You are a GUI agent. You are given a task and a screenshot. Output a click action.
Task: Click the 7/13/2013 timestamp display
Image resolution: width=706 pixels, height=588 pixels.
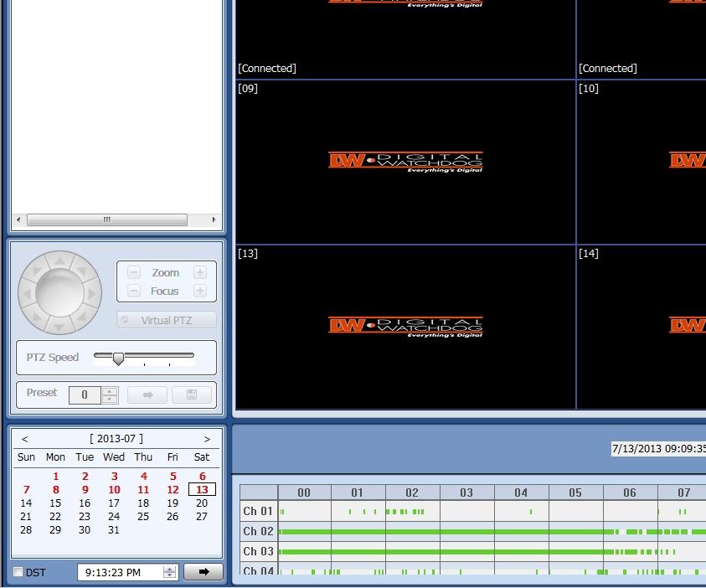(x=658, y=448)
